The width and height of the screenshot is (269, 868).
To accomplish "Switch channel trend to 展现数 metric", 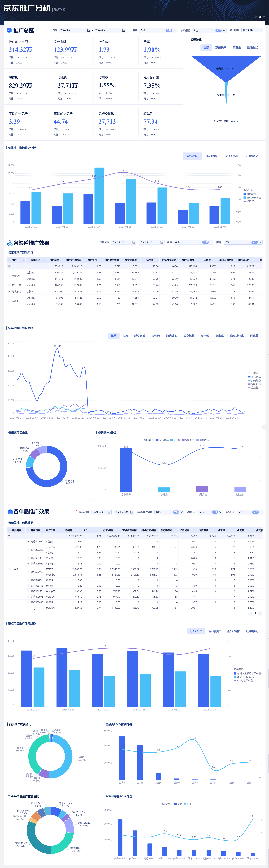I will point(254,336).
